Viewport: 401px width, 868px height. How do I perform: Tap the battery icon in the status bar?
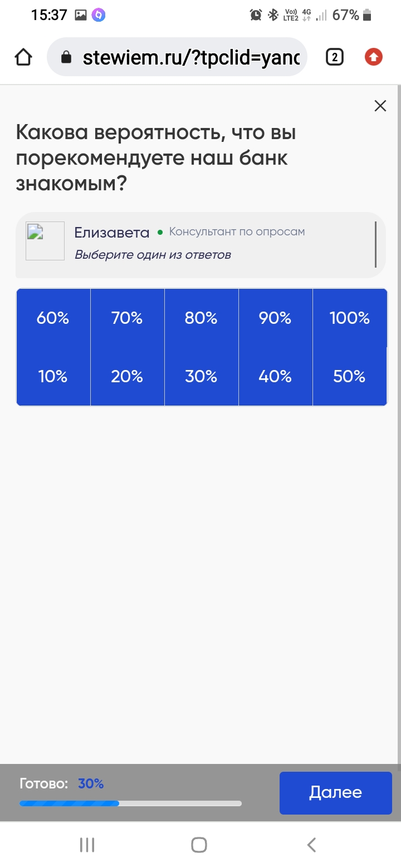point(366,15)
